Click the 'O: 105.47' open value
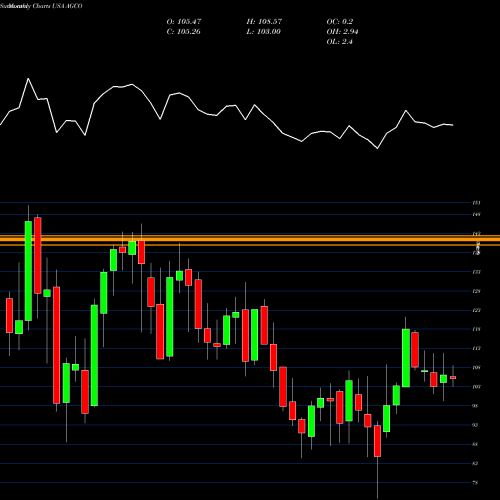 [x=184, y=22]
